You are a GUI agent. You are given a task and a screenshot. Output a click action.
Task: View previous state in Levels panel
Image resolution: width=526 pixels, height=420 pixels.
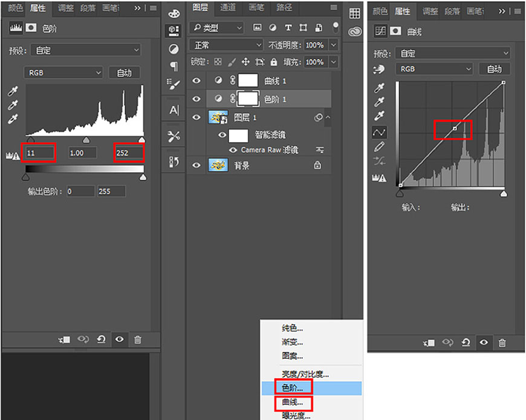[x=83, y=340]
